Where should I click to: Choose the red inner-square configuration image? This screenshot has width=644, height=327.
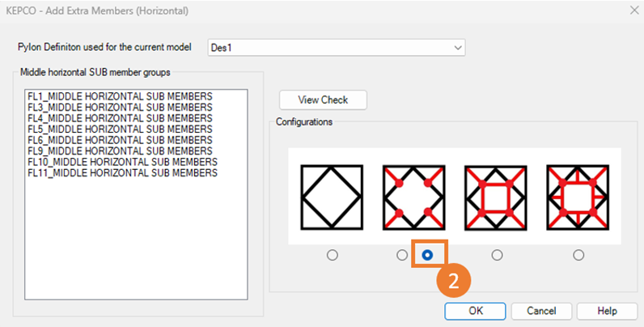(496, 195)
